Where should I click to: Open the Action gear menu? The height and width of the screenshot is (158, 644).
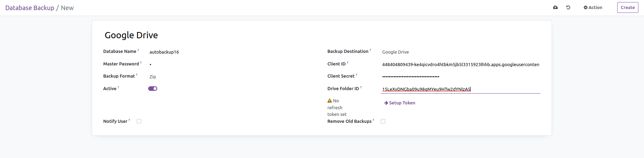pyautogui.click(x=593, y=7)
